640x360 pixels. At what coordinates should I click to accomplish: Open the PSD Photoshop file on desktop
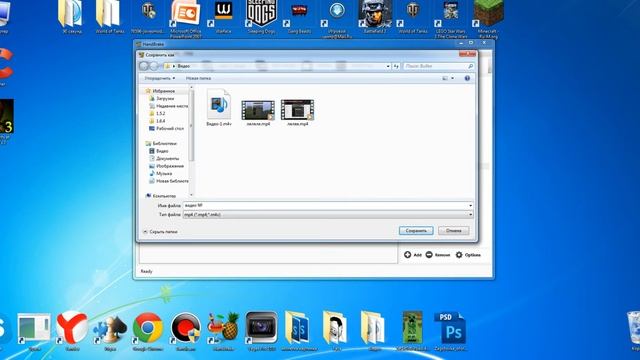coord(451,331)
